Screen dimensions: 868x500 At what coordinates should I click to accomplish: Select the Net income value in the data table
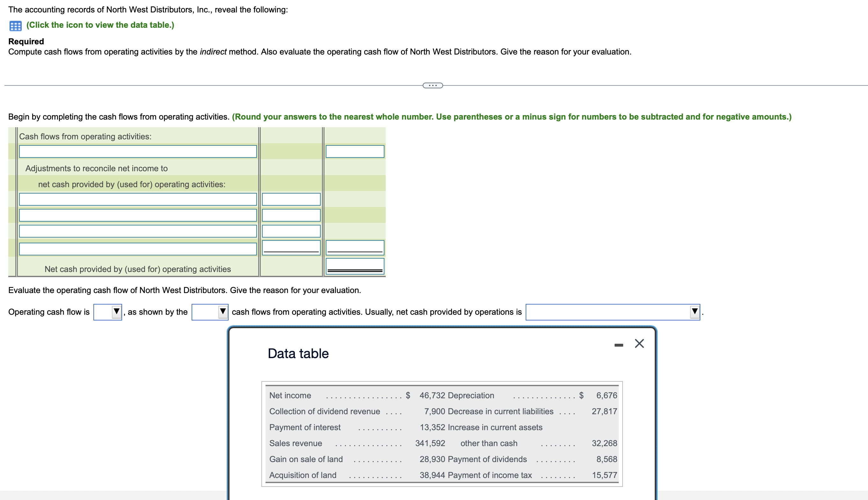click(432, 395)
